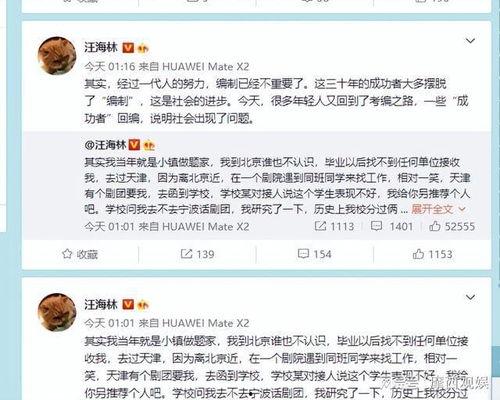Click verified V badge in quoted post

point(134,145)
